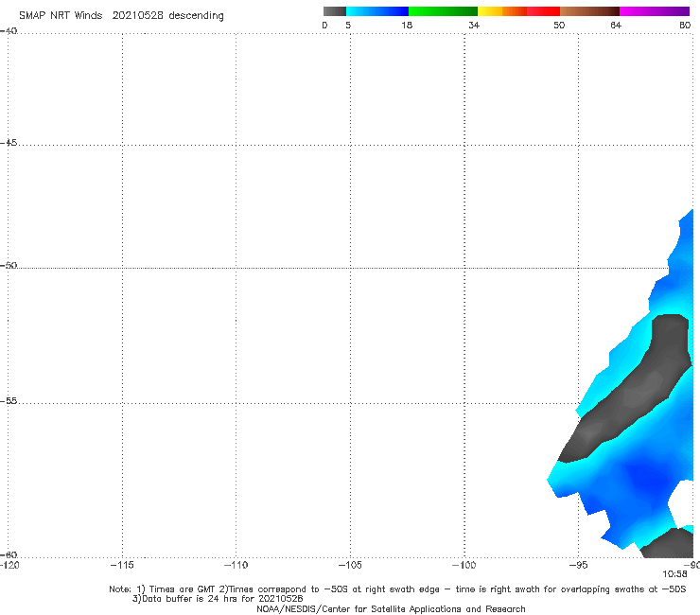Click the 'Times are GMT' note line

pos(397,589)
